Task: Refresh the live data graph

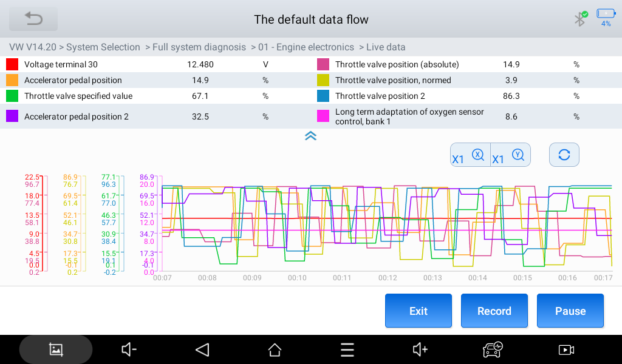Action: tap(564, 155)
